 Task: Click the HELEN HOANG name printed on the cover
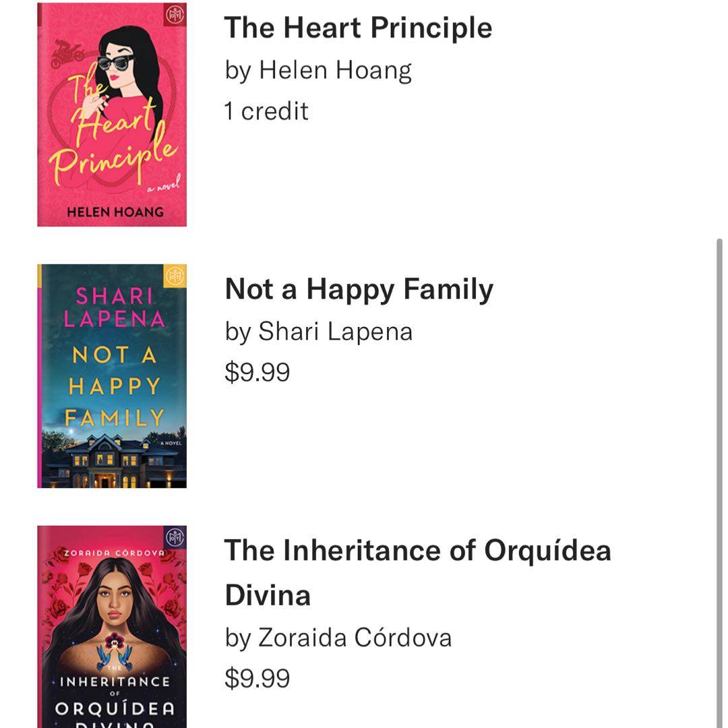[x=115, y=212]
